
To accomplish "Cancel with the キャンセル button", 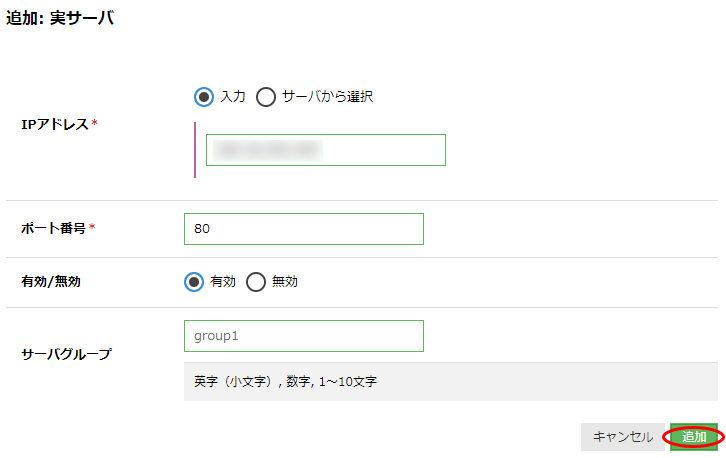I will tap(623, 437).
